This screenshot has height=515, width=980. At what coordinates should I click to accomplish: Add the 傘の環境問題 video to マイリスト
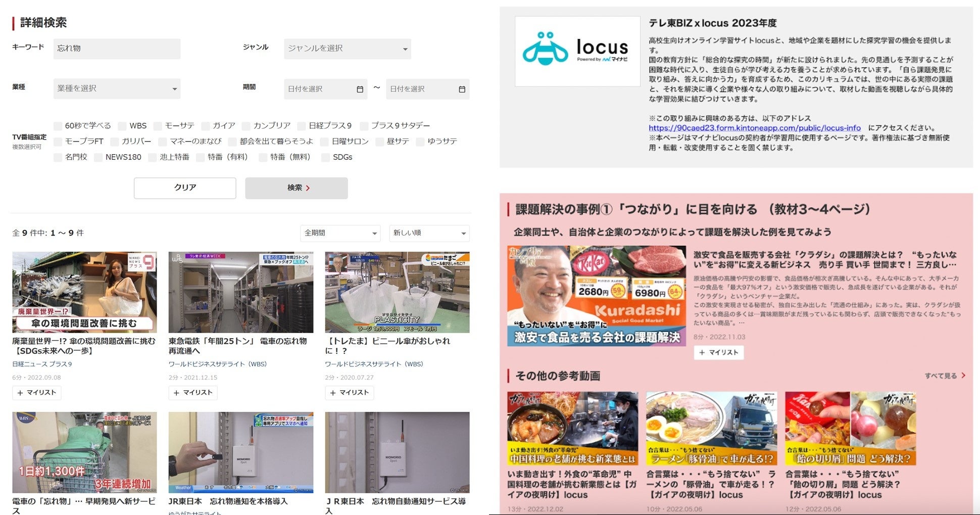(x=37, y=393)
